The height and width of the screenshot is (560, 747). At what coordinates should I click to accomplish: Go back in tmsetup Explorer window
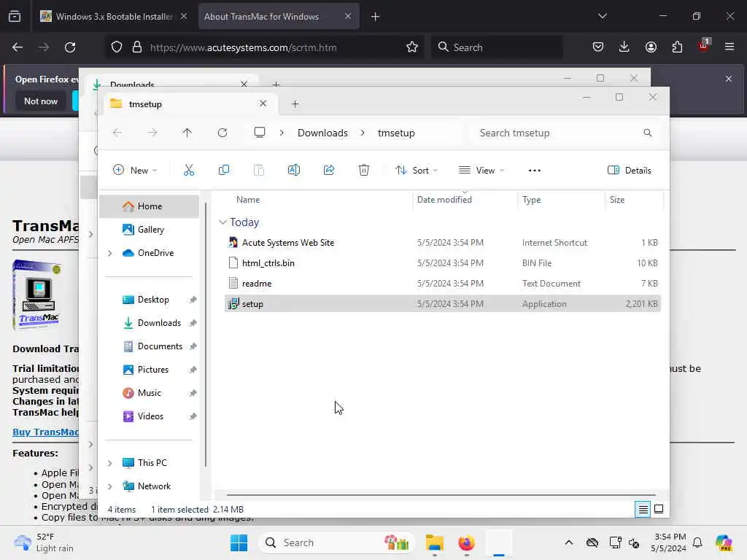[x=117, y=133]
